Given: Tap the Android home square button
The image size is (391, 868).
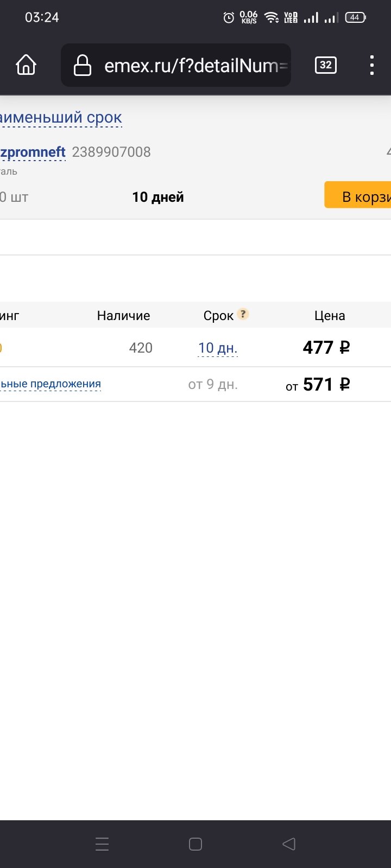Looking at the screenshot, I should [x=195, y=844].
